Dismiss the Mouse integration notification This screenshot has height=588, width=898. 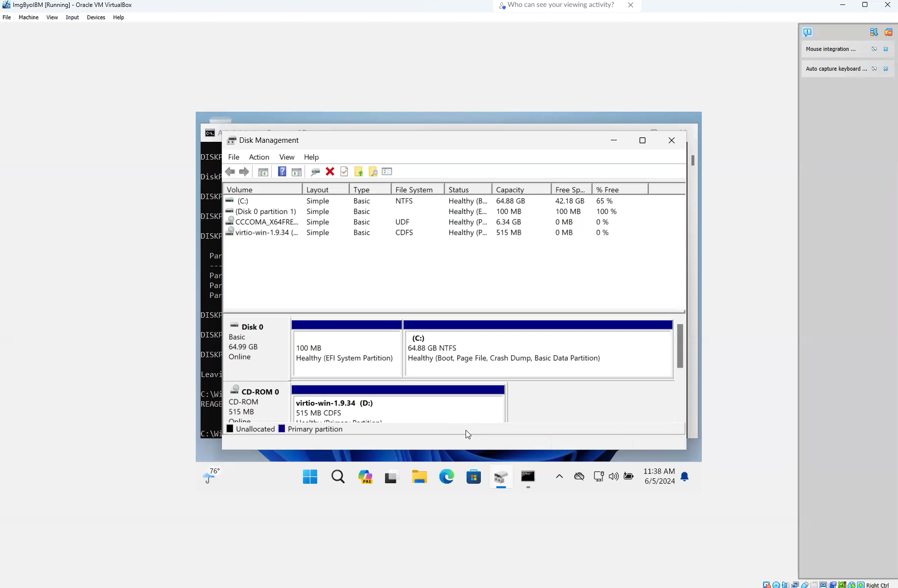[x=886, y=49]
